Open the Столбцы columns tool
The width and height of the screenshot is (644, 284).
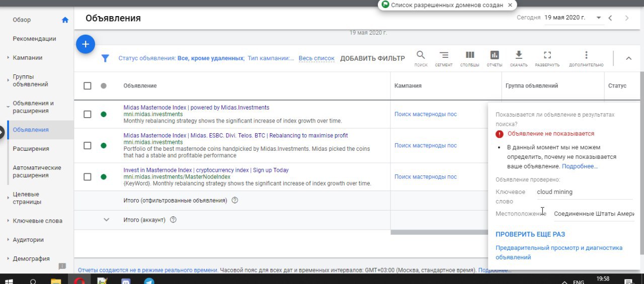[x=469, y=58]
